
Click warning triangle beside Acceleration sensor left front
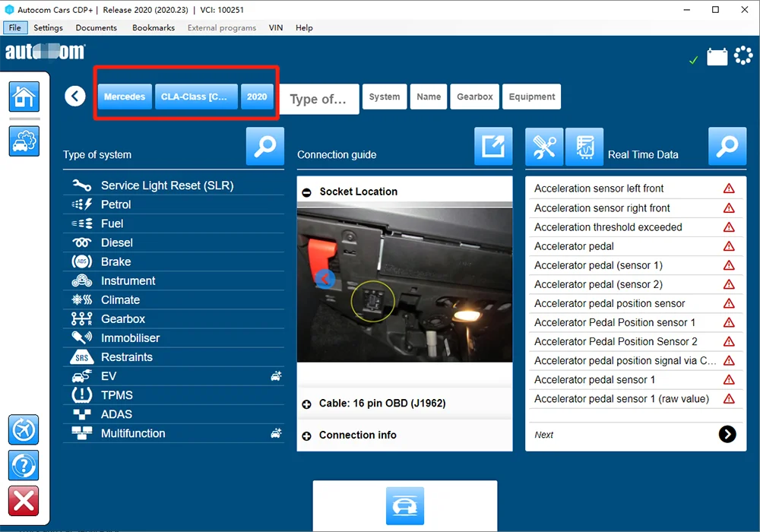[x=729, y=188]
